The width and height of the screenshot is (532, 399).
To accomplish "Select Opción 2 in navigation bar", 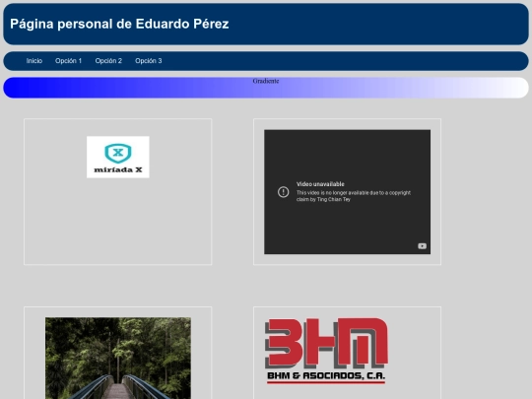I will 108,61.
